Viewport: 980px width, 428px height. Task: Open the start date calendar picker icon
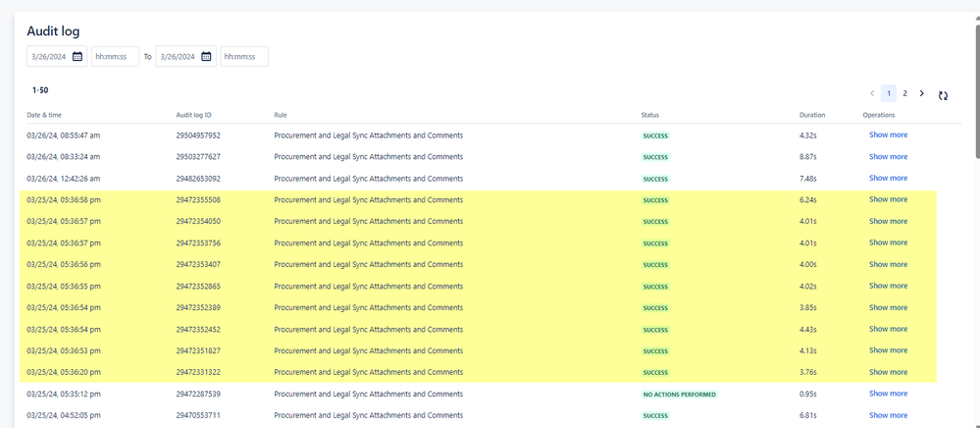click(x=77, y=56)
